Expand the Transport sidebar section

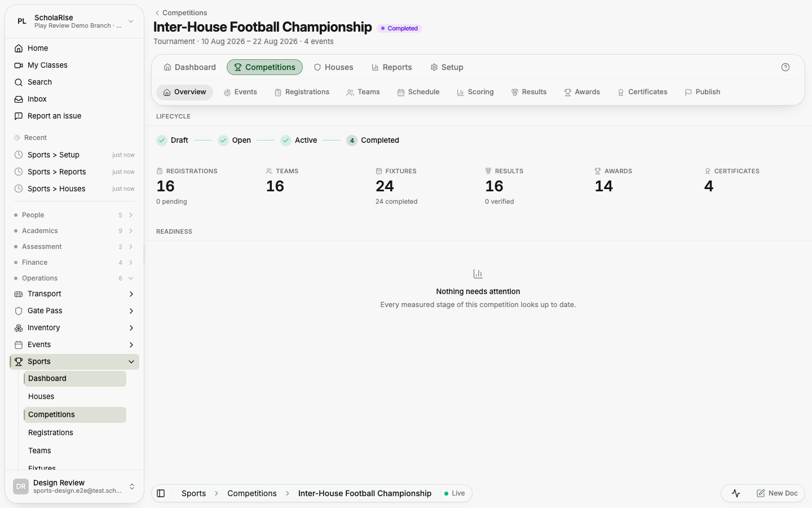pyautogui.click(x=131, y=294)
